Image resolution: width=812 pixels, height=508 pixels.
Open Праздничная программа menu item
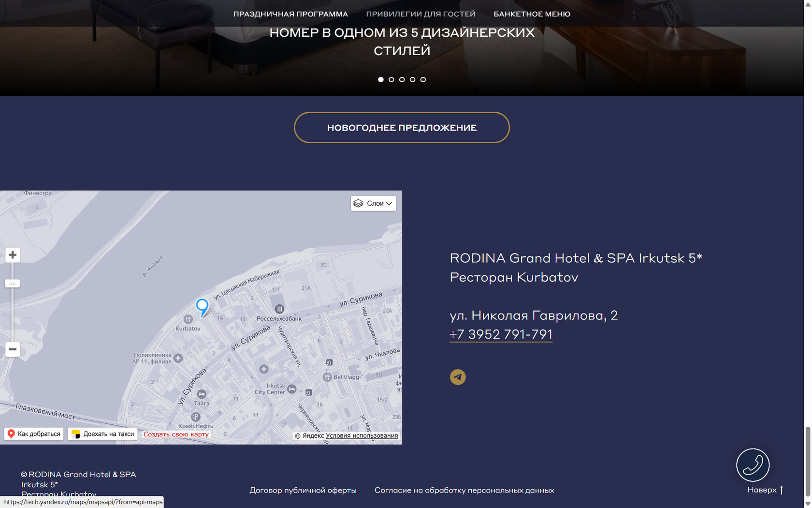tap(290, 14)
